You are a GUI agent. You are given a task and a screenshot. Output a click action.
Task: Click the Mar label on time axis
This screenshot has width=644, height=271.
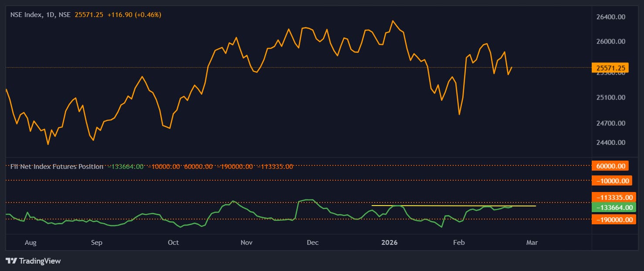click(x=532, y=243)
